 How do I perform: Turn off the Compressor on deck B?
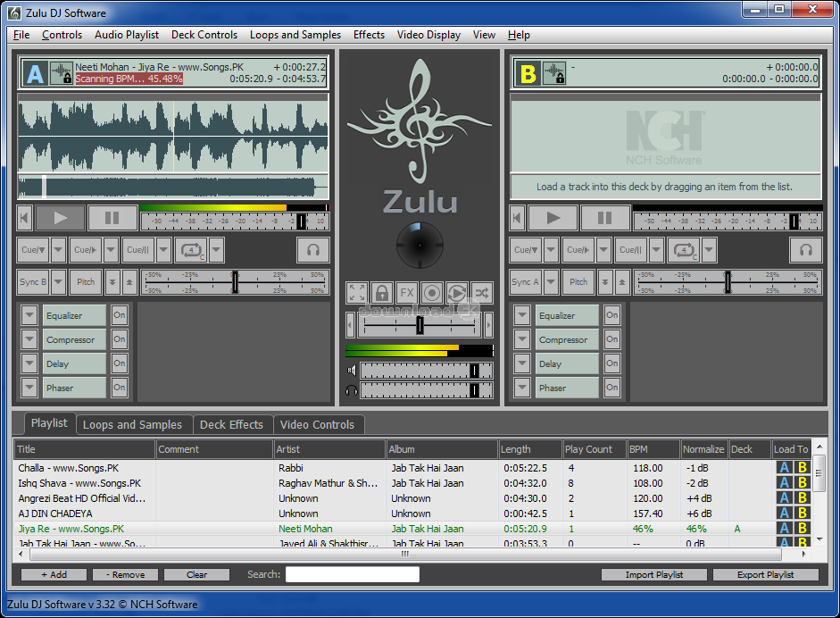pos(612,339)
